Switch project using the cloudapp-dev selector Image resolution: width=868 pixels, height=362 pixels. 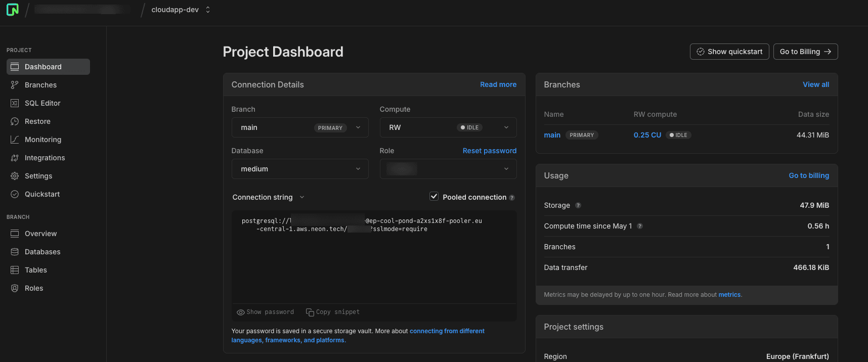[x=181, y=10]
